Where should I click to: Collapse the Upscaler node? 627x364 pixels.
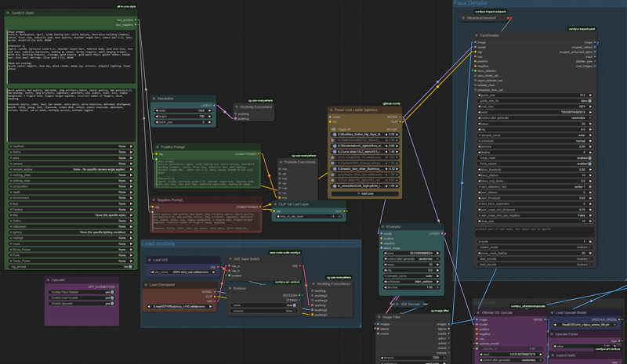point(48,279)
